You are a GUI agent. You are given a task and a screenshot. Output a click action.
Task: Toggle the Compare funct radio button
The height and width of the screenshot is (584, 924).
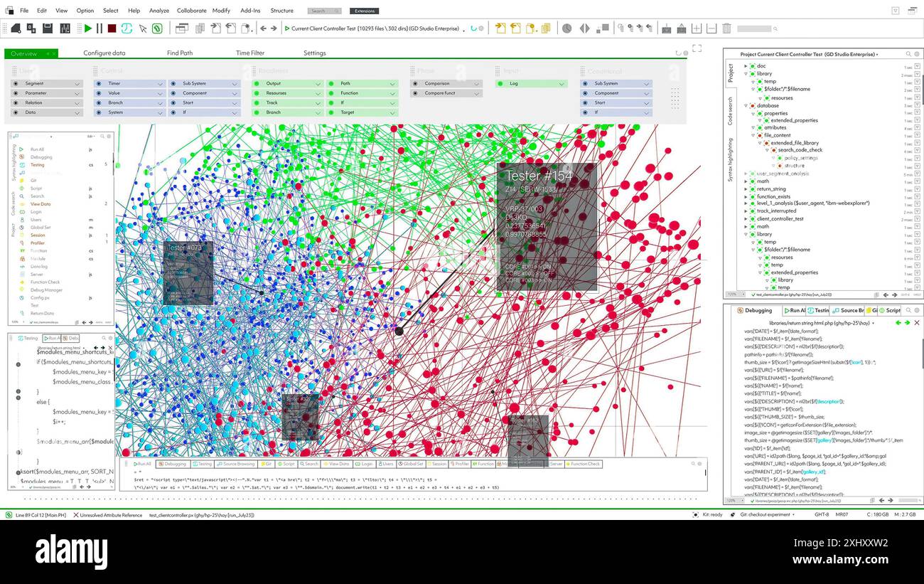[x=415, y=93]
